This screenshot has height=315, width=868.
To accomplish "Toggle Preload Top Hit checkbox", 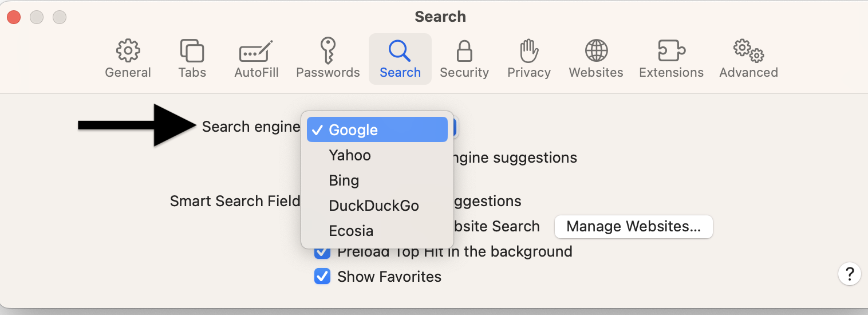I will pyautogui.click(x=322, y=253).
